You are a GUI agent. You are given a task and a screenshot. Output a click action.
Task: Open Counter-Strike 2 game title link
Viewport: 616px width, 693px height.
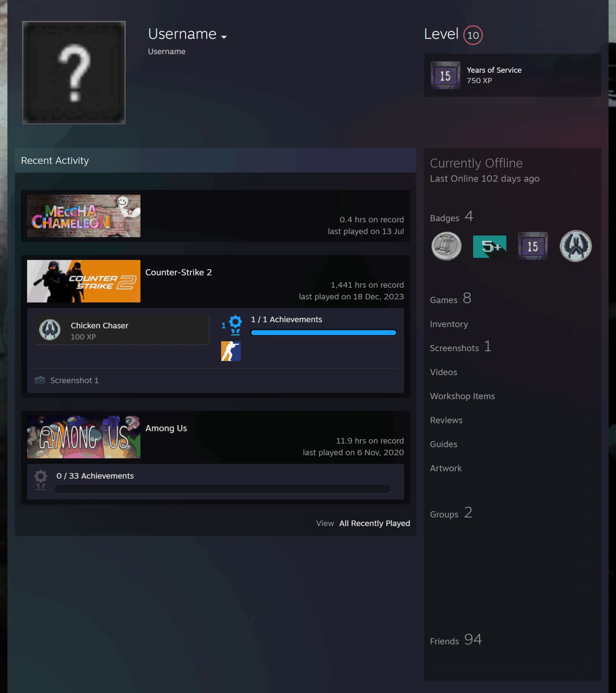179,272
